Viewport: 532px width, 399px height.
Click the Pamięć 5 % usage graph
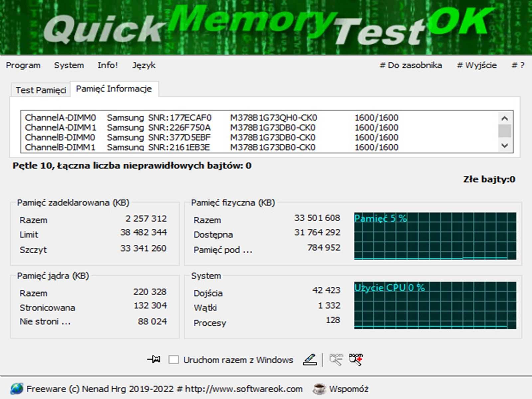[435, 236]
